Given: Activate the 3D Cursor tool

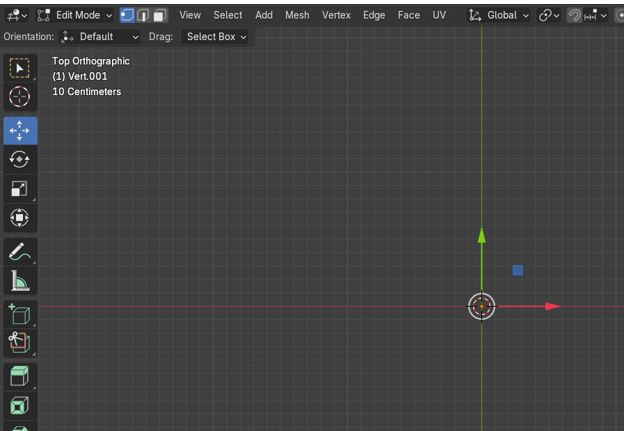Looking at the screenshot, I should 20,97.
